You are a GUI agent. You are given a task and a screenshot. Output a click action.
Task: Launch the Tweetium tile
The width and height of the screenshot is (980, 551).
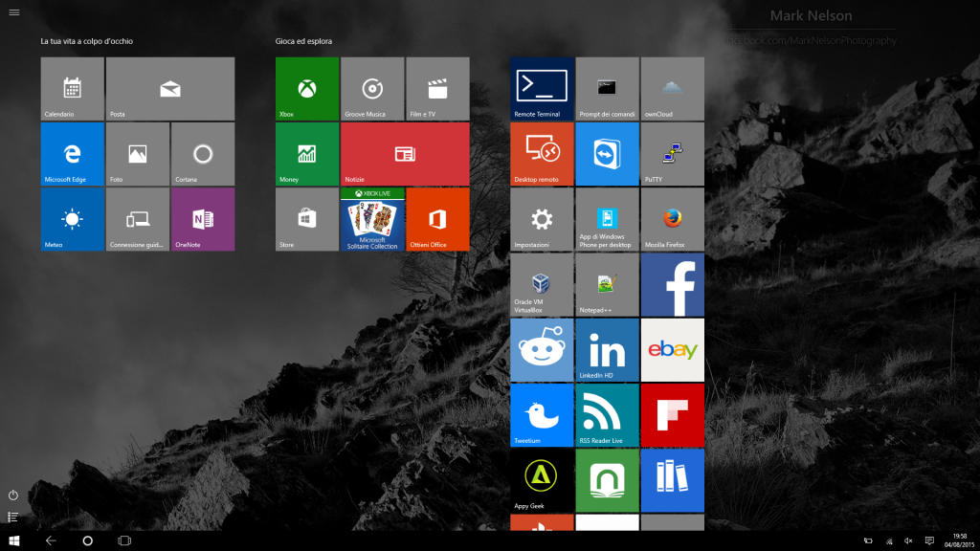coord(542,415)
